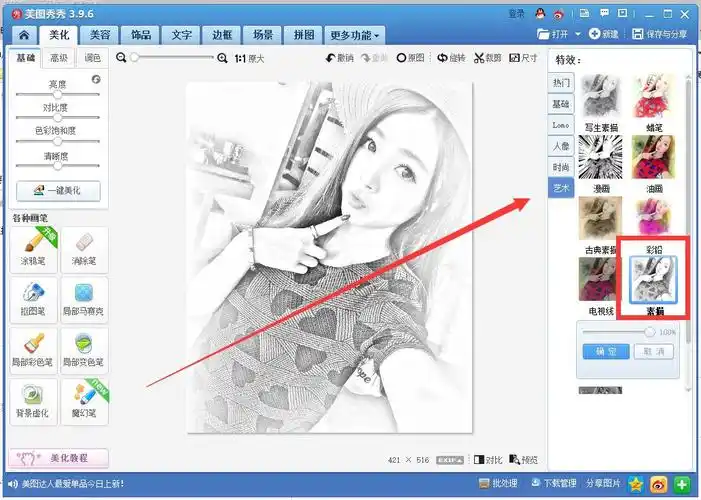Select the 基础 adjustment tab
This screenshot has width=701, height=500.
tap(25, 58)
